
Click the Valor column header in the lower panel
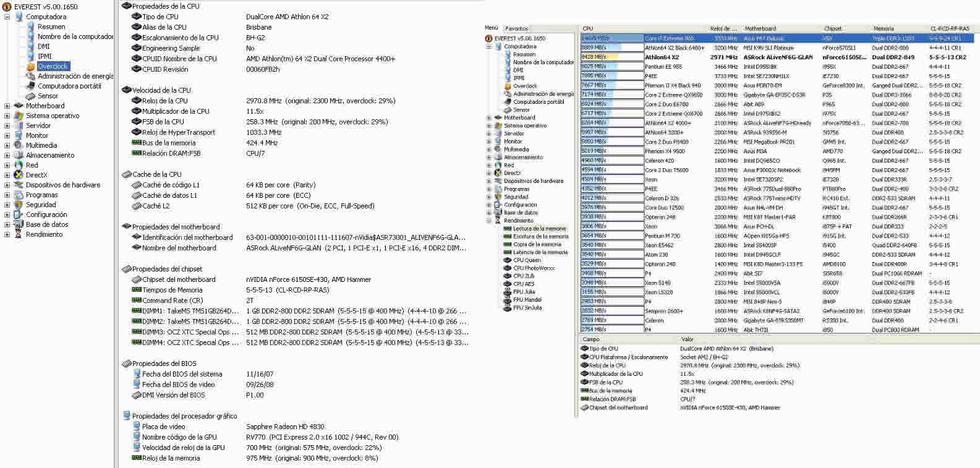828,339
